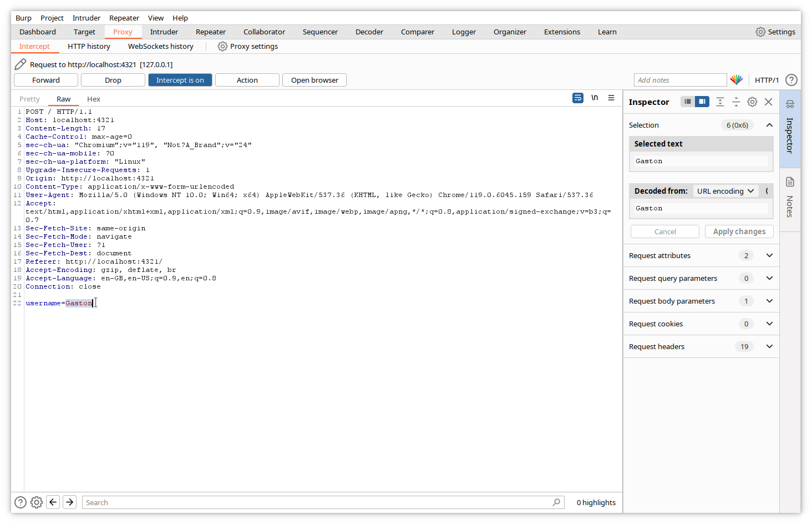Viewport: 812px width, 524px height.
Task: Toggle non-printable characters (\n) display
Action: coord(595,98)
